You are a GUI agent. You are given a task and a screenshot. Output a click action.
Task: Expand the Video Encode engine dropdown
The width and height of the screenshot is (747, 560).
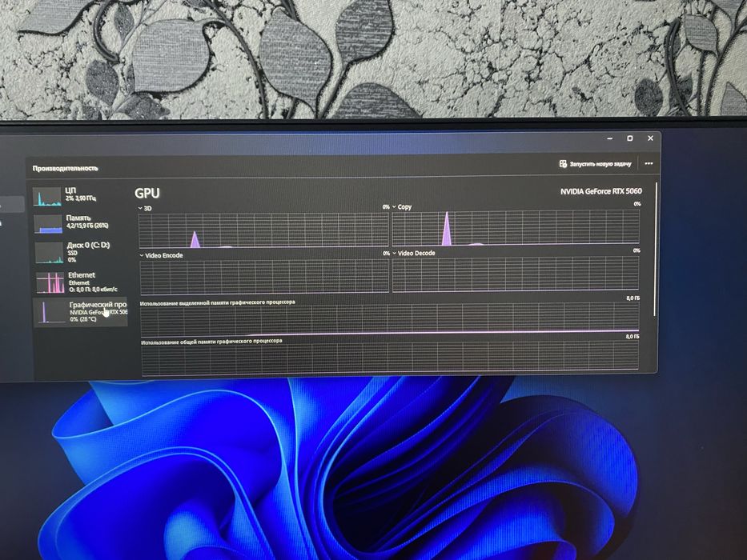tap(161, 255)
